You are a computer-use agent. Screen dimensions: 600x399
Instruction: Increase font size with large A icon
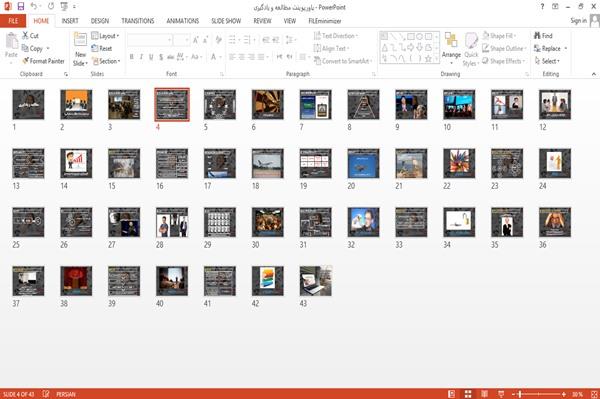pyautogui.click(x=196, y=40)
